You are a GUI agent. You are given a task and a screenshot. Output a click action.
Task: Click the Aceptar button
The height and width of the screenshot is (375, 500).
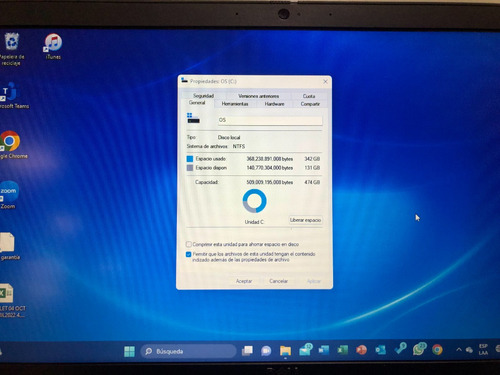coord(244,281)
